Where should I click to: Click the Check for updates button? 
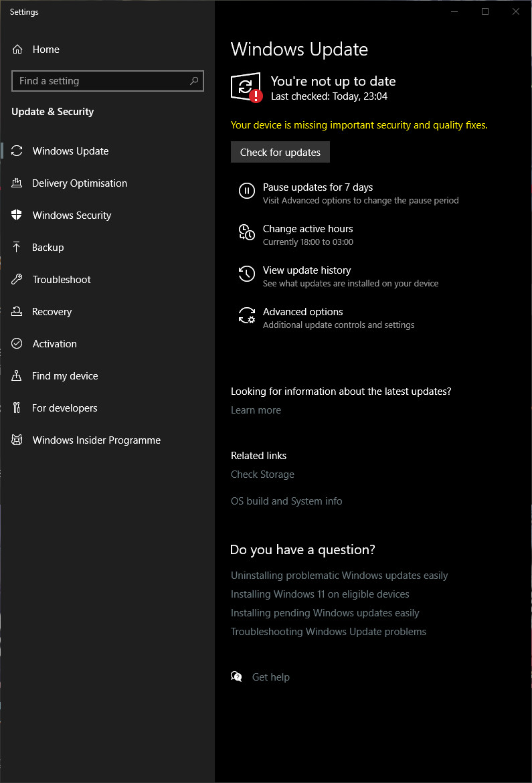point(280,153)
